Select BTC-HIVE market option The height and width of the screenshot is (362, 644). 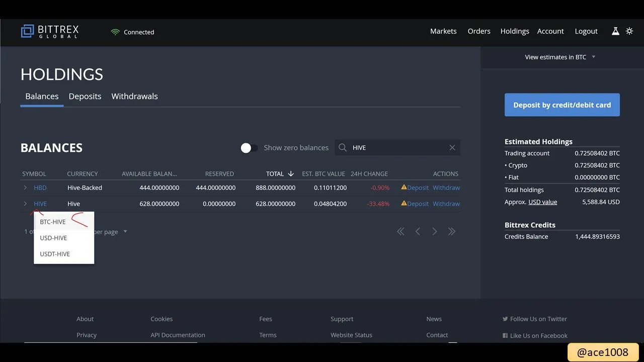(64, 222)
